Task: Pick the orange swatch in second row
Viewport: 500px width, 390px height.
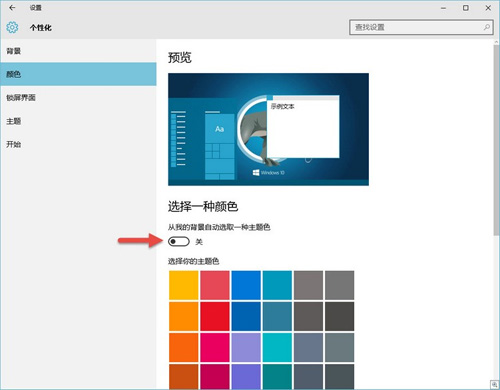Action: point(184,316)
